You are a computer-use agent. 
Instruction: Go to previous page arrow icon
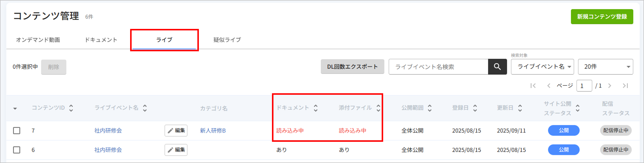[x=549, y=86]
